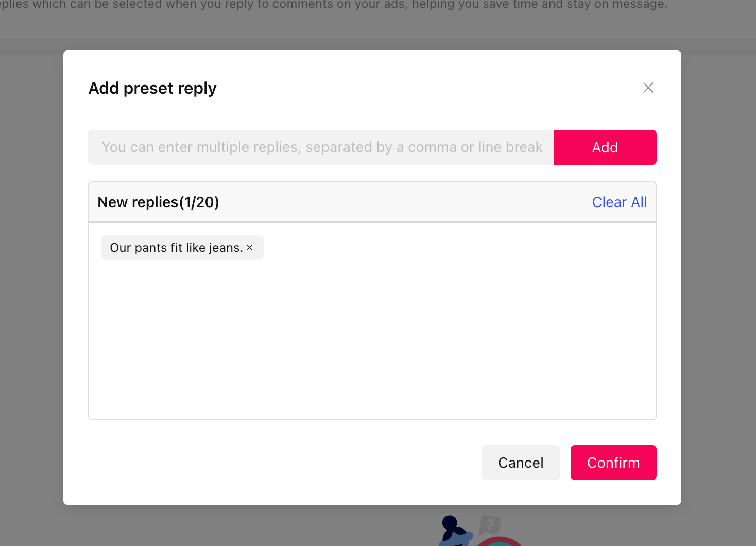Click the New replies(1/20) header
Screen dimensions: 756x546
(x=158, y=202)
